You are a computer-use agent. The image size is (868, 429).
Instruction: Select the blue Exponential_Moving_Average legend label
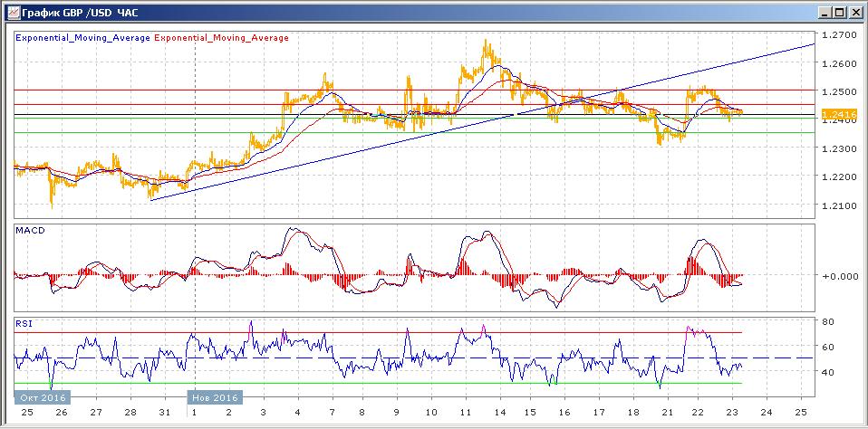82,38
